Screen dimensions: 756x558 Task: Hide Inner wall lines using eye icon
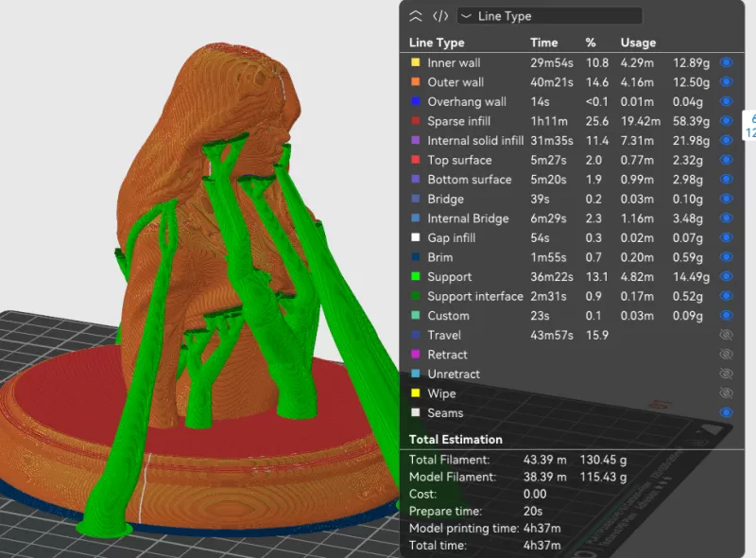[x=726, y=62]
